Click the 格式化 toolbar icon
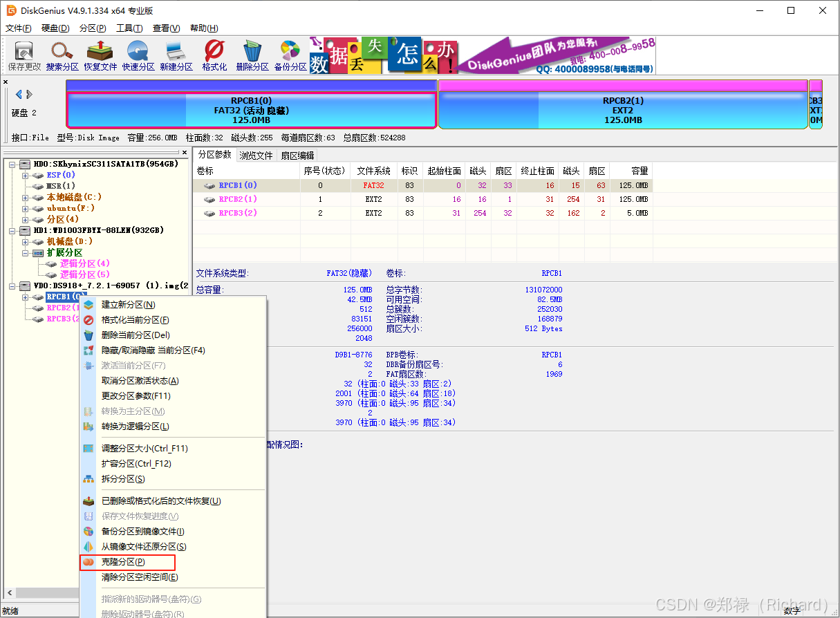Viewport: 840px width, 618px height. (x=214, y=55)
